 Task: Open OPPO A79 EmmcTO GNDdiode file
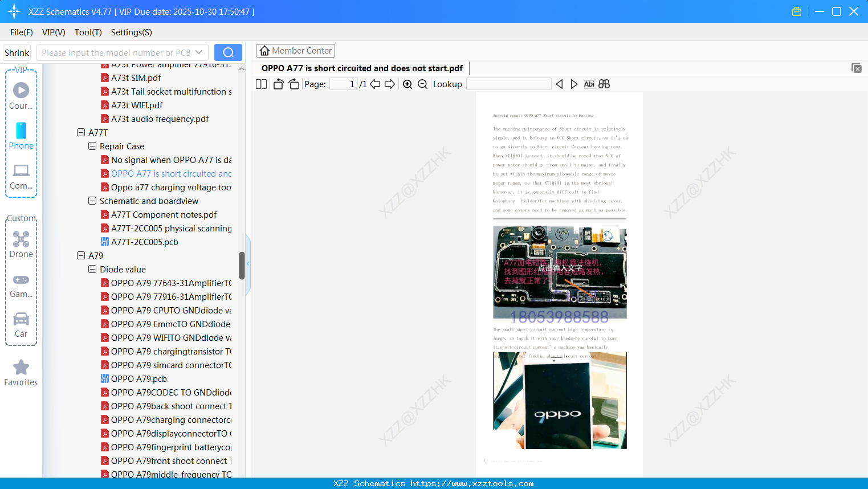click(165, 324)
